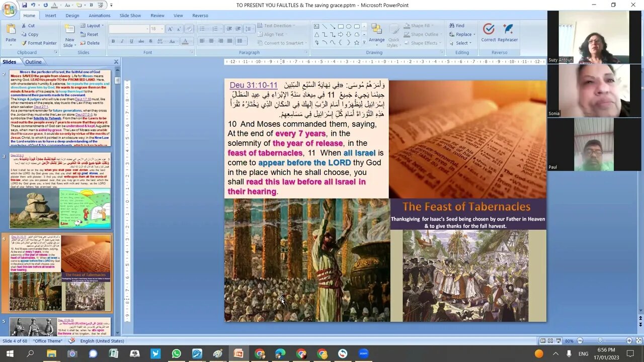The image size is (644, 362).
Task: Open the Reverso ribbon tab
Action: coord(200,16)
